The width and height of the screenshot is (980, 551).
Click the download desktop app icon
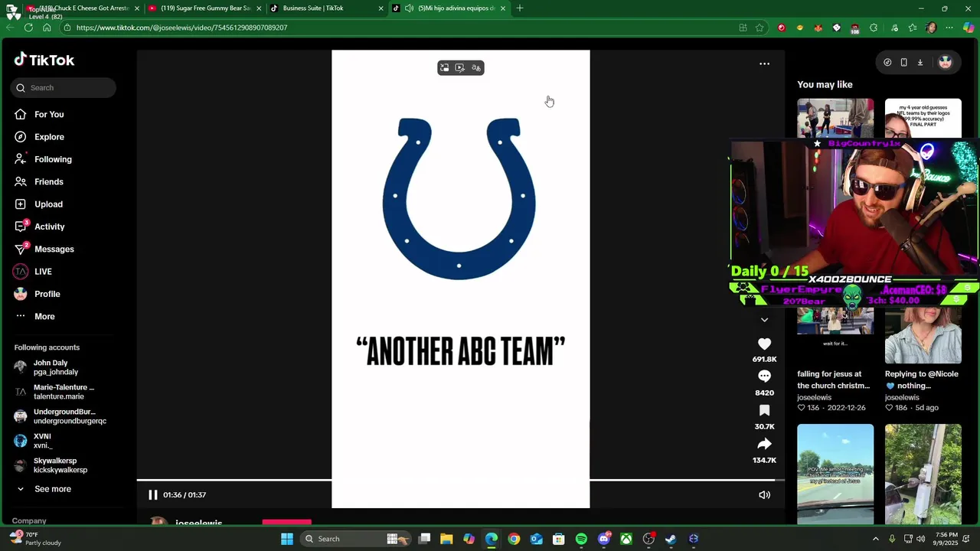920,63
